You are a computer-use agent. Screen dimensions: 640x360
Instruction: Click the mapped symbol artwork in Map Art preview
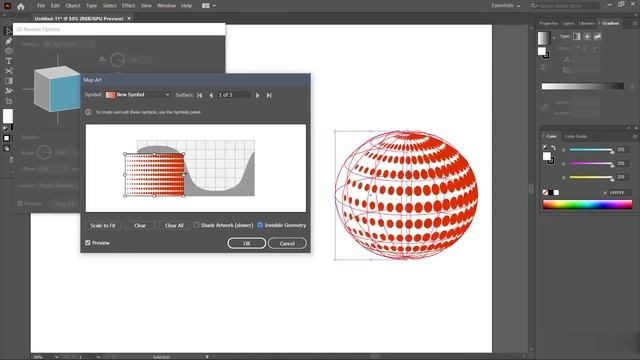(x=154, y=175)
